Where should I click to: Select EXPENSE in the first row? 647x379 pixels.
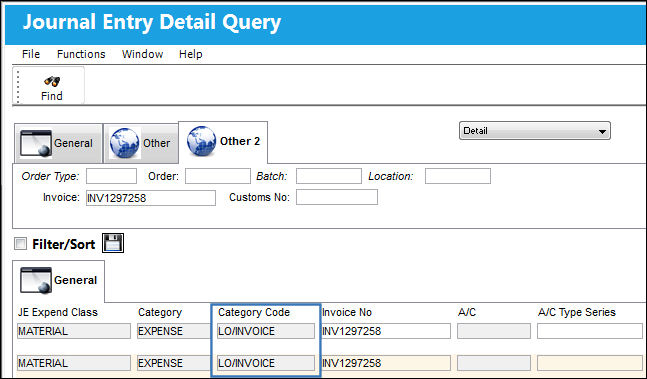[x=174, y=331]
